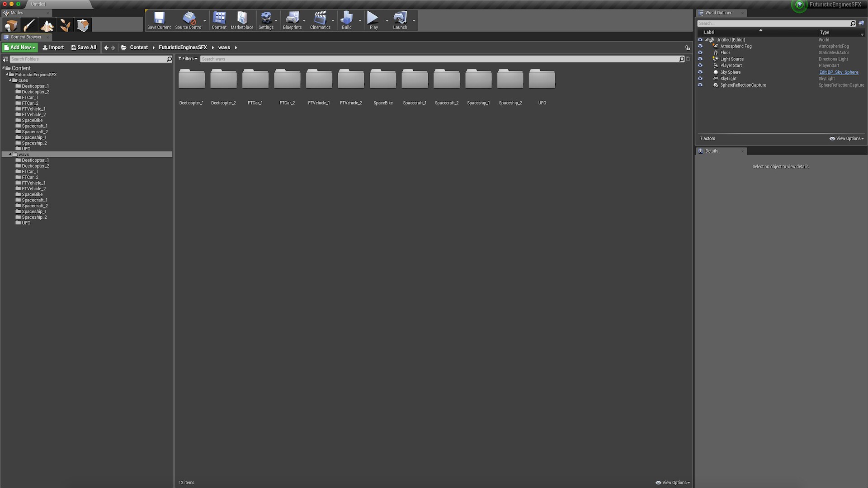Select the Paint mode brush icon
Screen dimensions: 868x488
(x=29, y=25)
